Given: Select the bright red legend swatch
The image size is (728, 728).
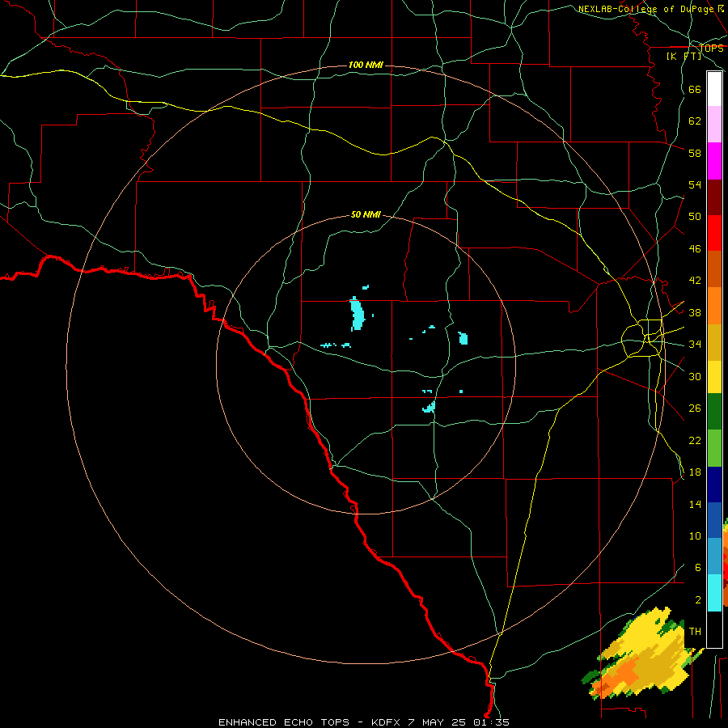Looking at the screenshot, I should (x=714, y=233).
